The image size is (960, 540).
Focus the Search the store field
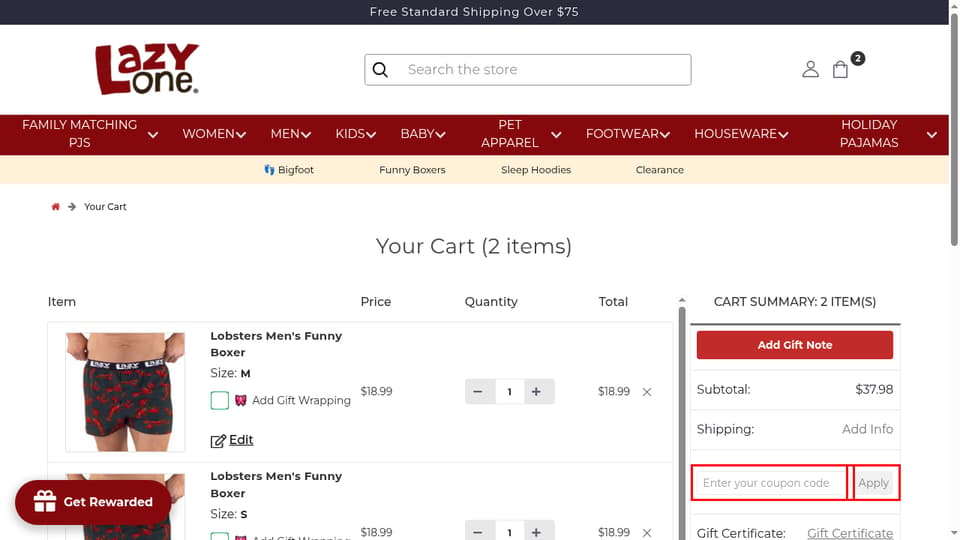click(528, 70)
